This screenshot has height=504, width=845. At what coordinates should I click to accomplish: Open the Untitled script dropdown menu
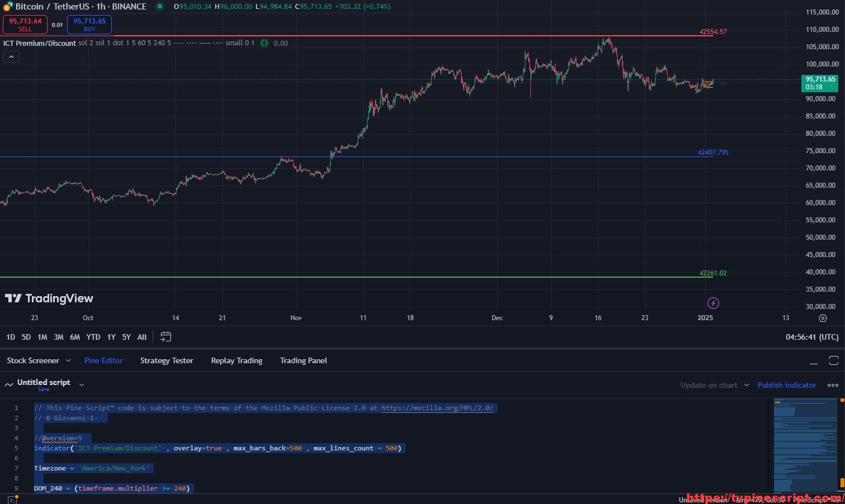coord(82,384)
